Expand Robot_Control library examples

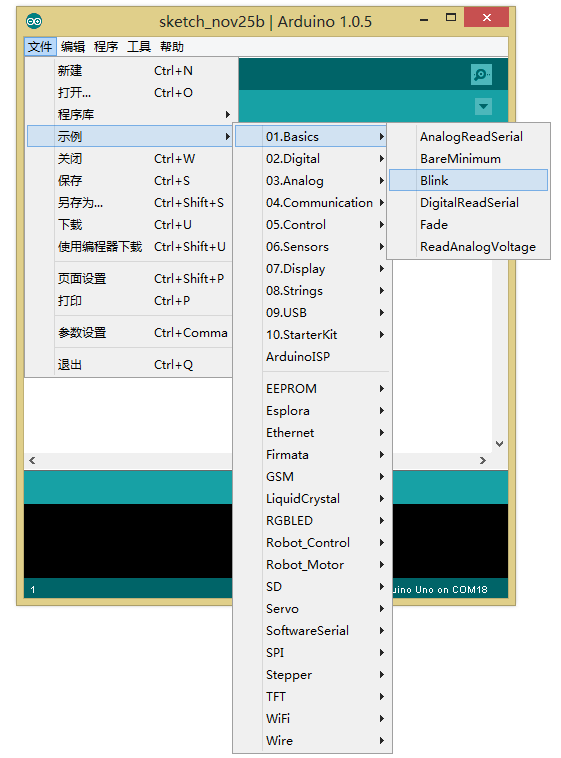tap(311, 542)
